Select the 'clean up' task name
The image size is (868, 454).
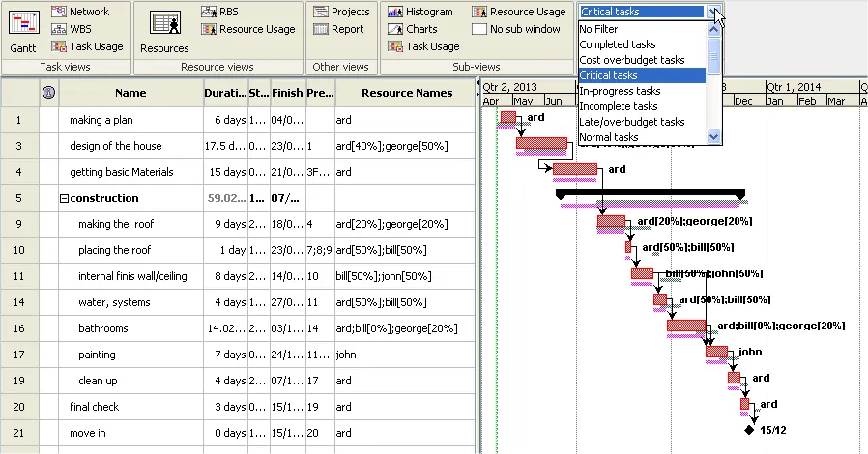click(x=98, y=381)
